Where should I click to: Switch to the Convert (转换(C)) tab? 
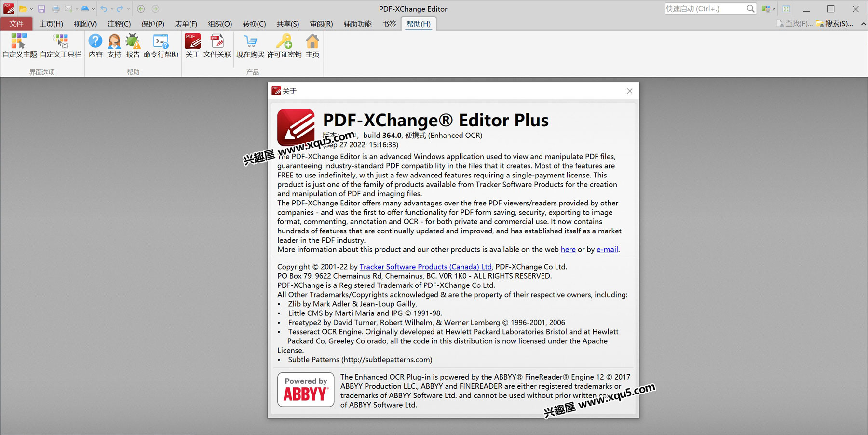[x=254, y=24]
